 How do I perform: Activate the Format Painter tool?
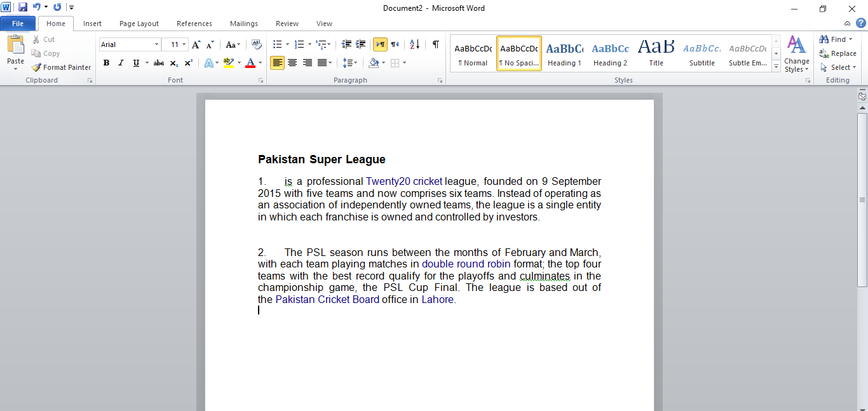[61, 67]
